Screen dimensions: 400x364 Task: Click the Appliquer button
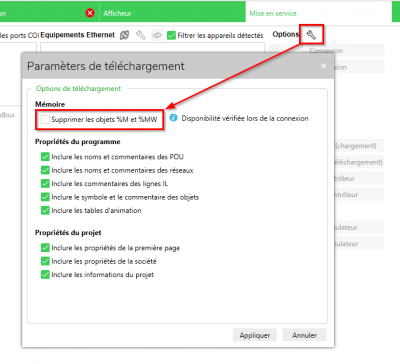click(255, 335)
